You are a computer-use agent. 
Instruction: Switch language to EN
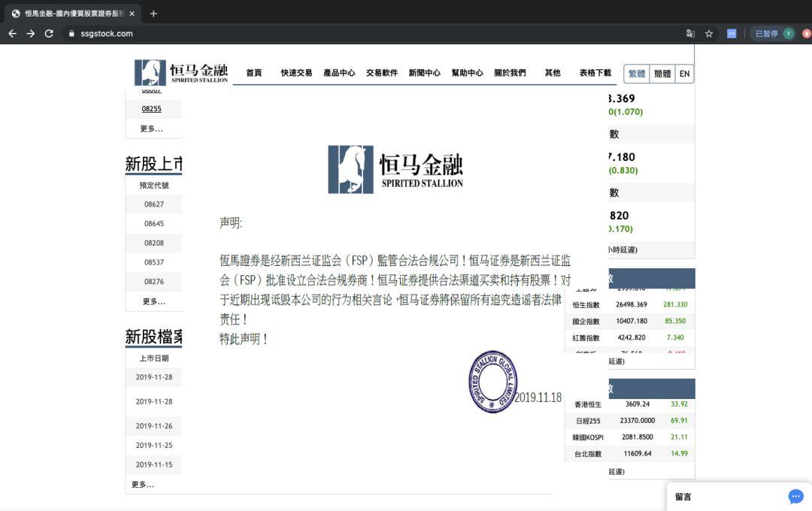(685, 74)
